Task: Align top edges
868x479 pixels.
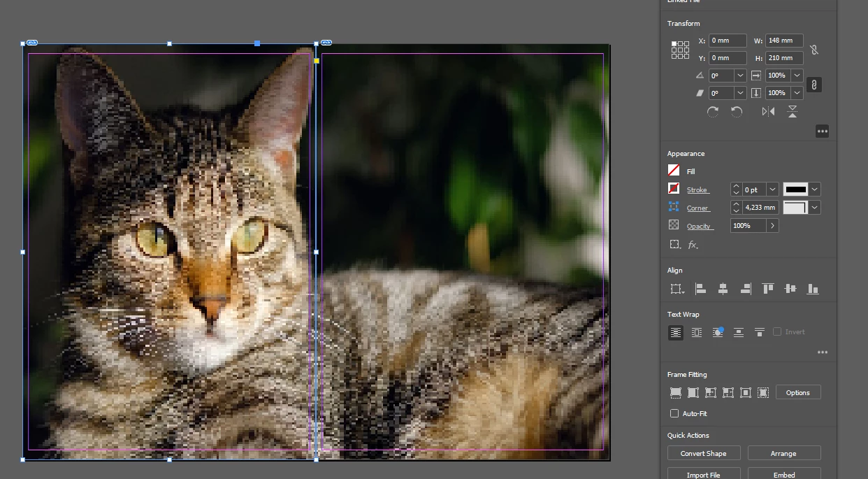Action: 768,289
